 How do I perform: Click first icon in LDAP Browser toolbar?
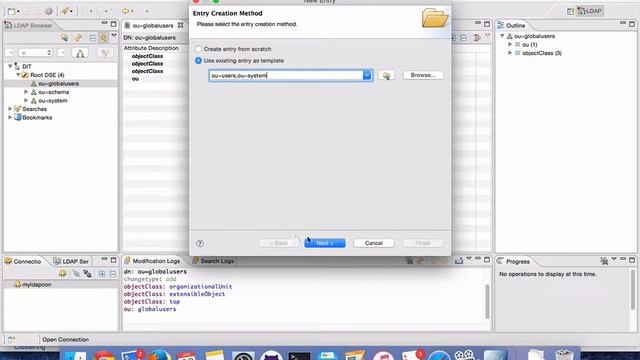64,38
